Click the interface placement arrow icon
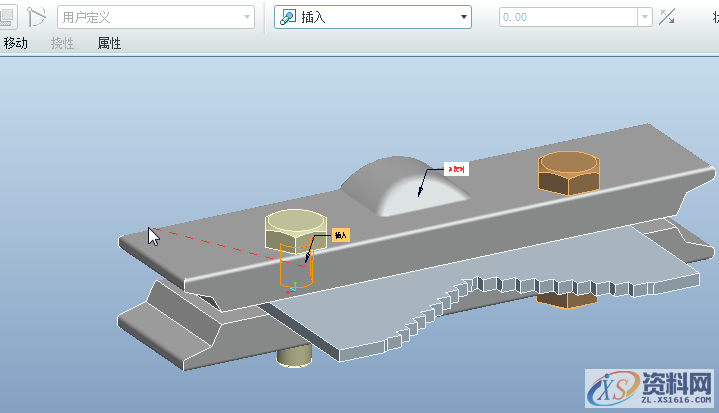Image resolution: width=719 pixels, height=413 pixels. 36,16
